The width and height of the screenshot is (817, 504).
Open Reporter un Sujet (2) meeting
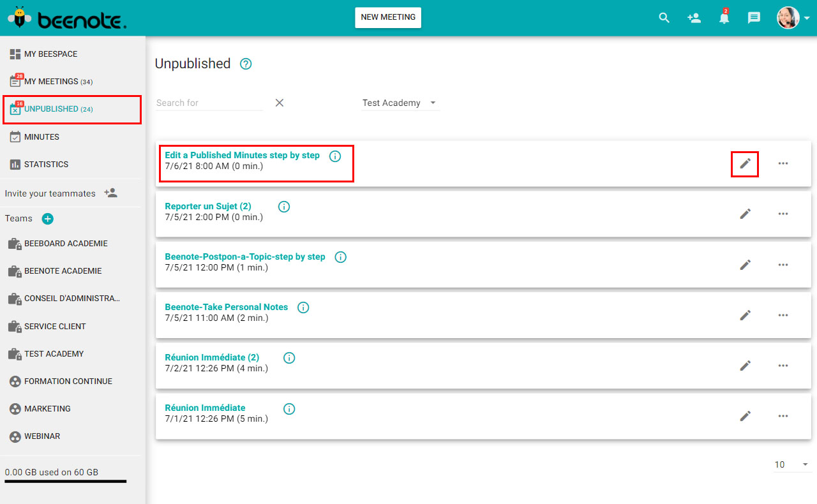[x=208, y=206]
